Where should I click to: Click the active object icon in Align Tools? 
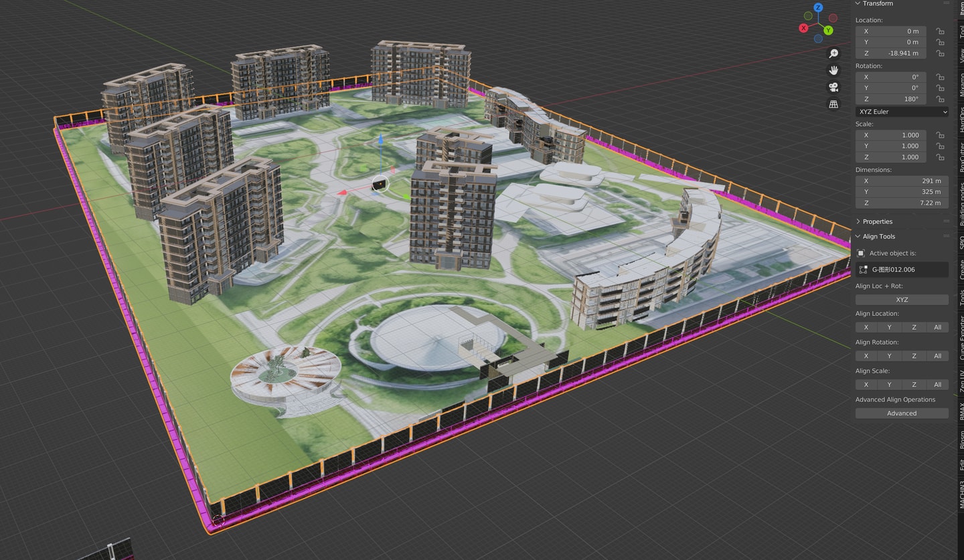[861, 254]
